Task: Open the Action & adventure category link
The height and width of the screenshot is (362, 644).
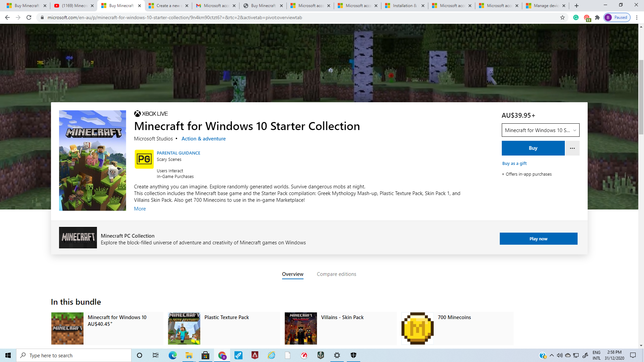Action: pyautogui.click(x=204, y=139)
